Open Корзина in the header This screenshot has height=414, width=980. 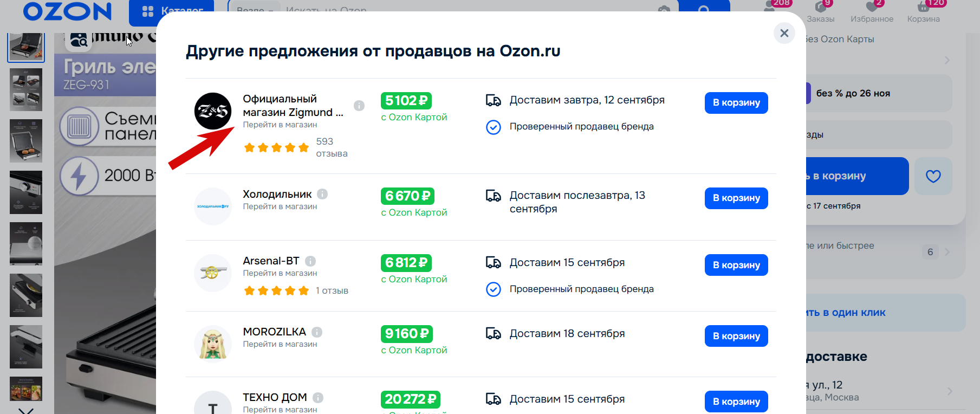923,12
